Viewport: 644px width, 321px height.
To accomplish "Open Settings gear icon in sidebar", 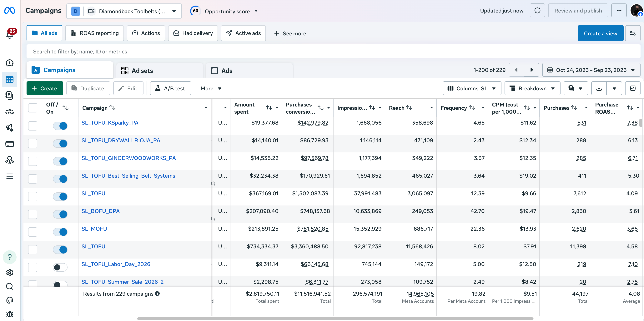I will click(x=9, y=273).
